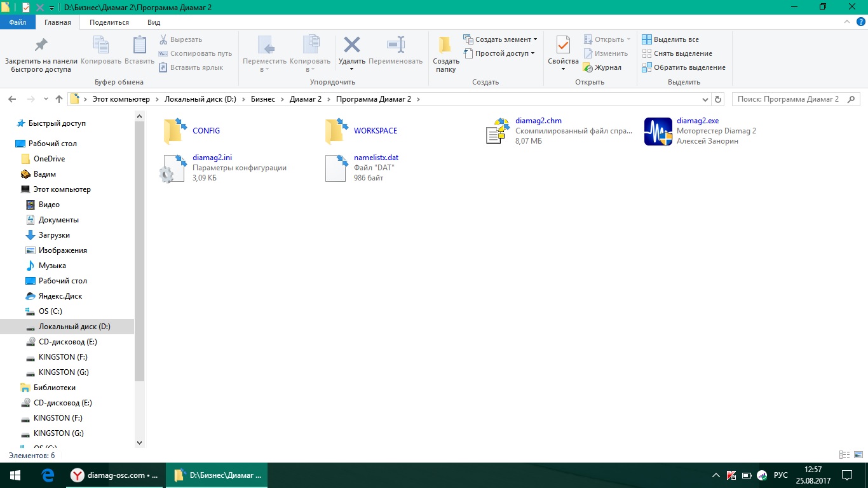Select all with Выделить все
868x488 pixels.
pyautogui.click(x=670, y=39)
